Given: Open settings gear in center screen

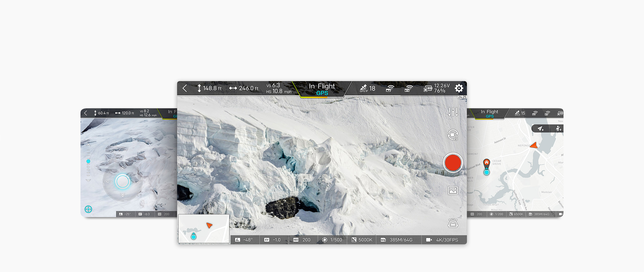Looking at the screenshot, I should click(459, 88).
